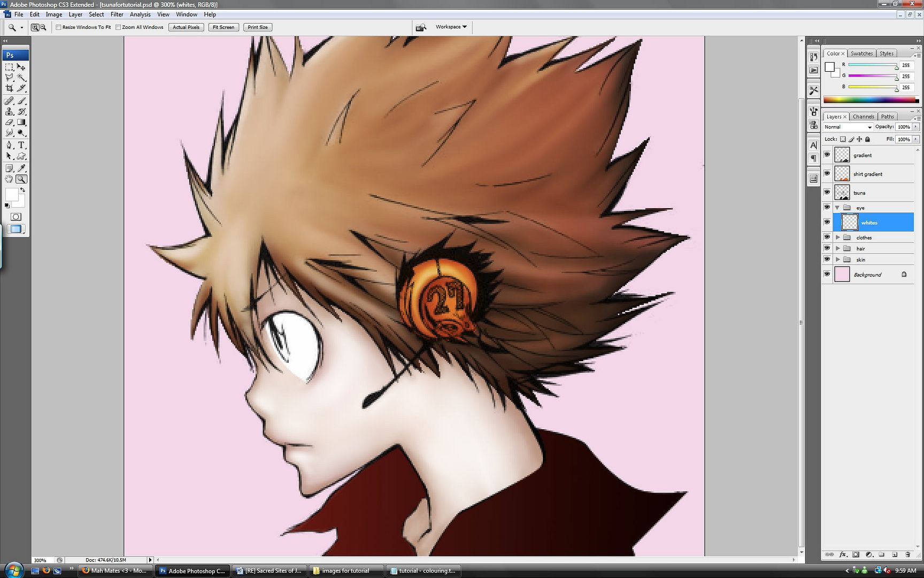Select the Move tool
924x578 pixels.
[21, 67]
